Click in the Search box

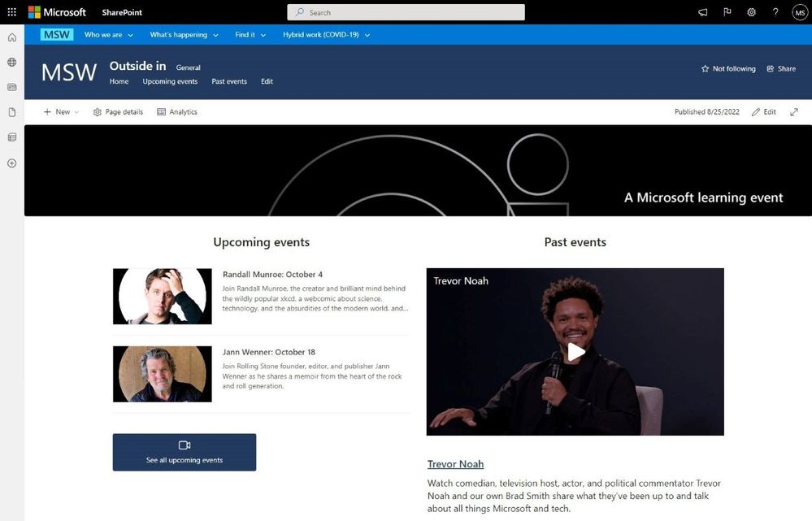406,12
